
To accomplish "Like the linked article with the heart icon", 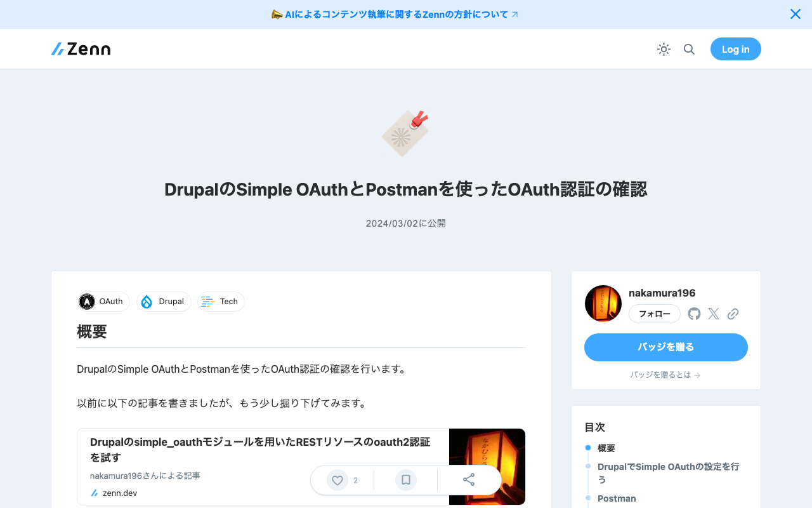I will click(337, 480).
